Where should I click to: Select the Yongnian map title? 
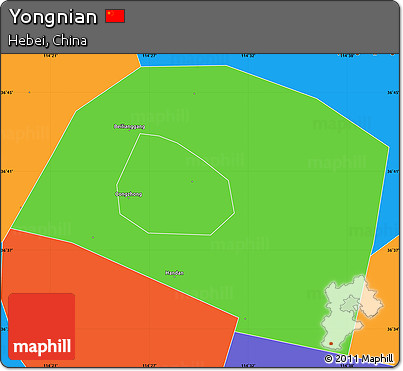point(53,17)
